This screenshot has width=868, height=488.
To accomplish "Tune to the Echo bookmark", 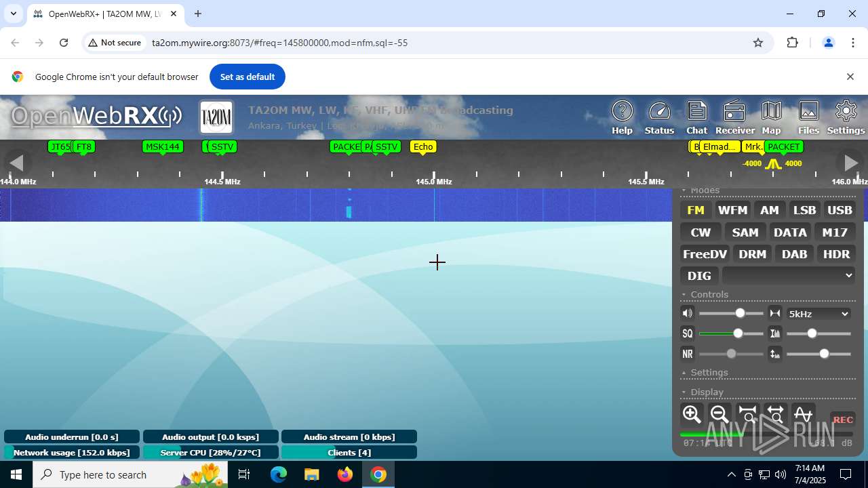I will pyautogui.click(x=423, y=146).
